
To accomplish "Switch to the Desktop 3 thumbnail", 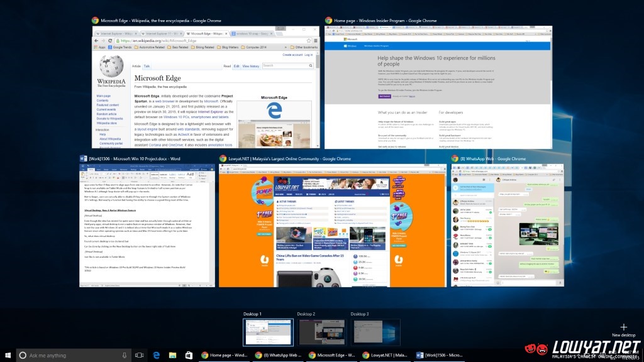I will pyautogui.click(x=375, y=332).
